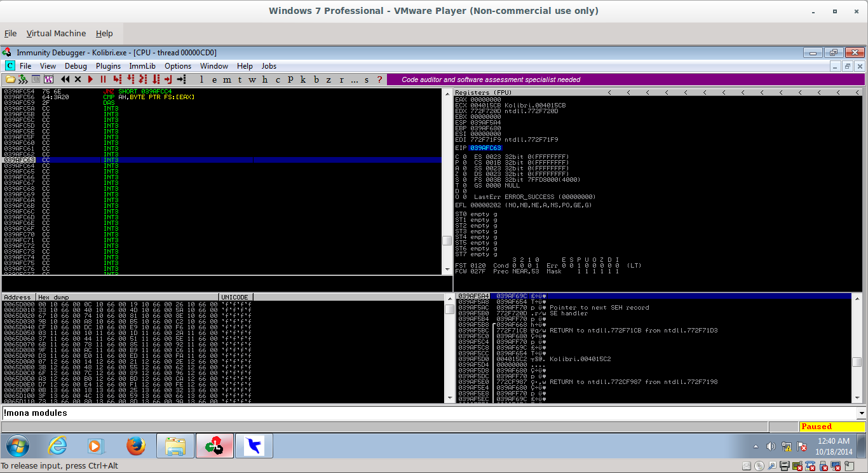This screenshot has height=473, width=868.
Task: Click the Step into toolbar icon
Action: coord(117,79)
